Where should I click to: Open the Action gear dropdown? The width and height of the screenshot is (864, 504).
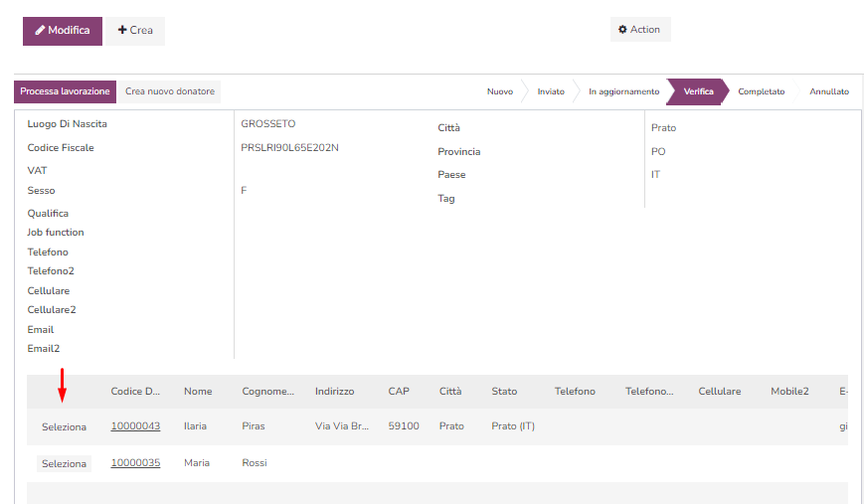pyautogui.click(x=639, y=30)
